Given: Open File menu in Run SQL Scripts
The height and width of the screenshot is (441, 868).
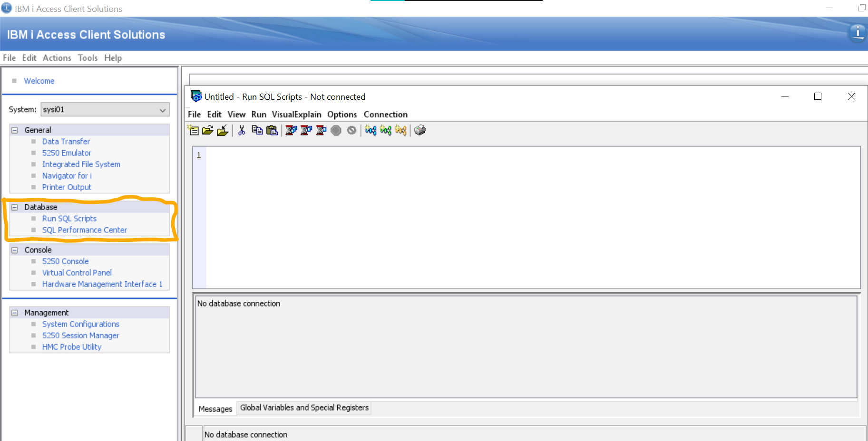Looking at the screenshot, I should [195, 115].
